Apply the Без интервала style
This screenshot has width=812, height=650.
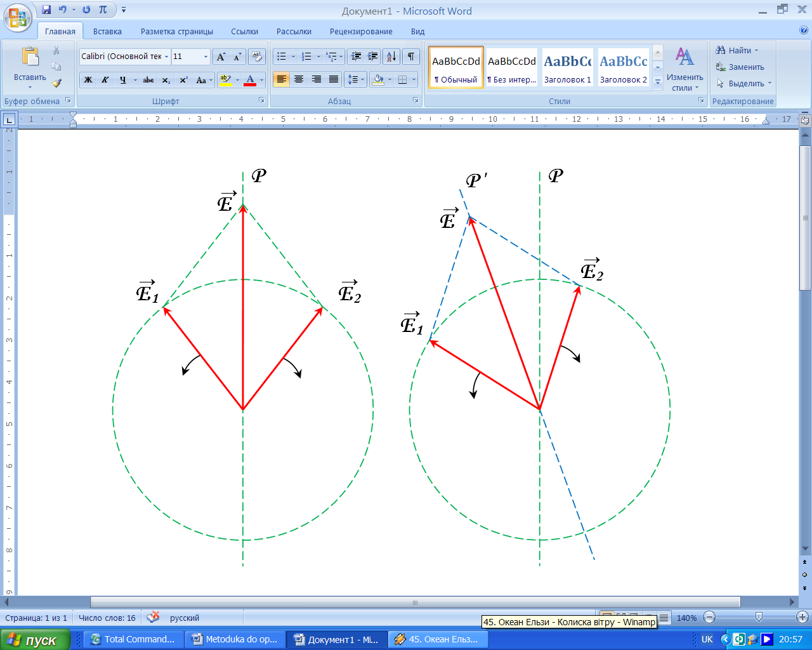click(512, 67)
